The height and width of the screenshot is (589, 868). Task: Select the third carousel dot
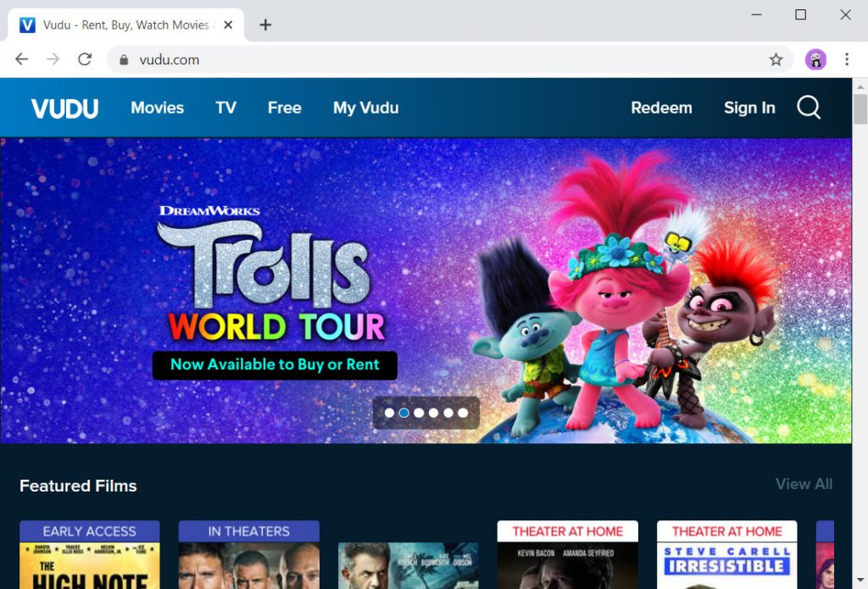pyautogui.click(x=419, y=413)
